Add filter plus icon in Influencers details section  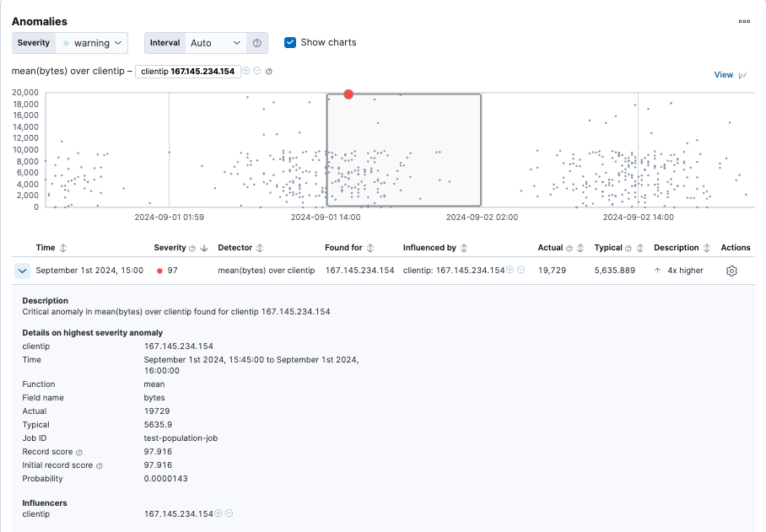[x=218, y=513]
